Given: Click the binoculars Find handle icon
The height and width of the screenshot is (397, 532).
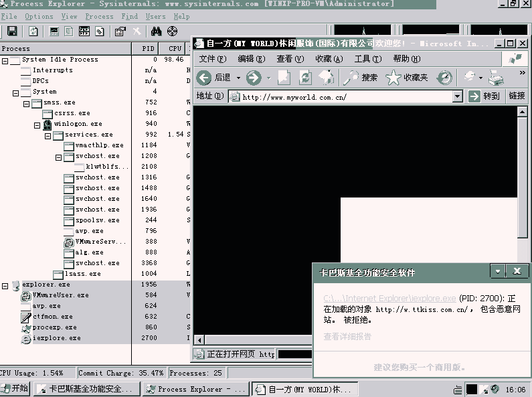Looking at the screenshot, I should pos(156,31).
